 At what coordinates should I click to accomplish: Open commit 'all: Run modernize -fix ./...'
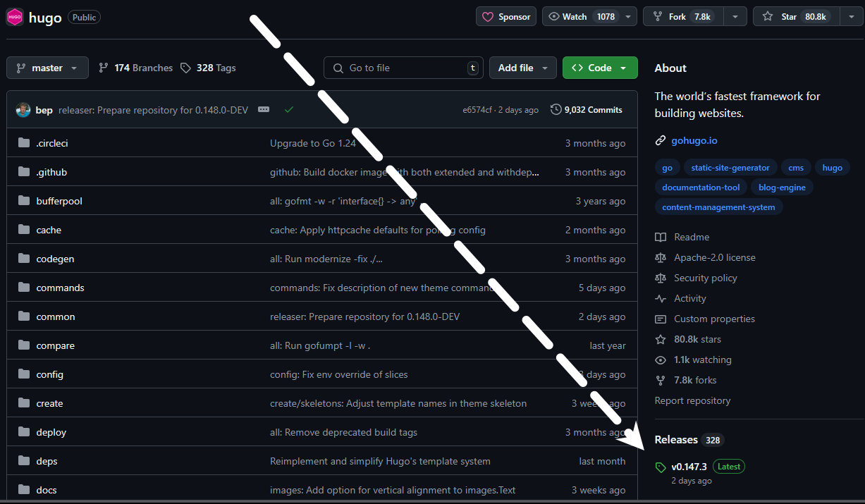tap(326, 259)
